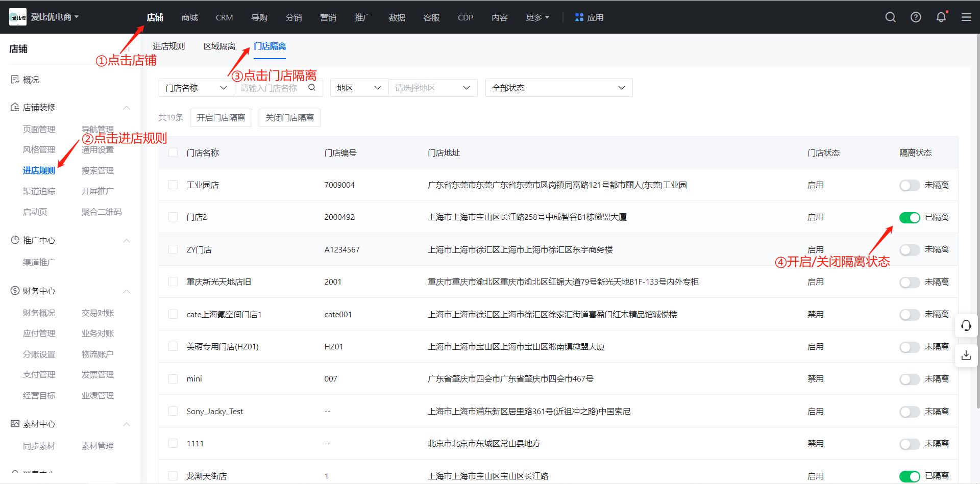This screenshot has height=484, width=980.
Task: Switch to the 进店规则 tab
Action: 169,46
